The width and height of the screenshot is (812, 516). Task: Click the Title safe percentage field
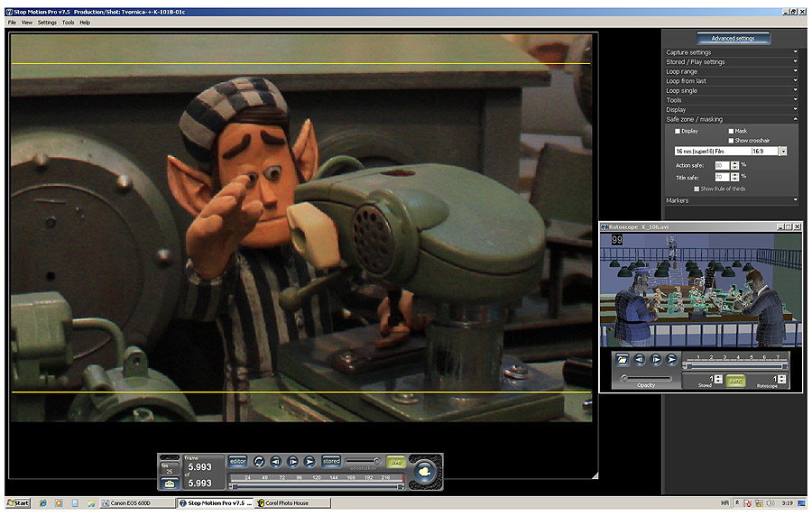point(723,177)
